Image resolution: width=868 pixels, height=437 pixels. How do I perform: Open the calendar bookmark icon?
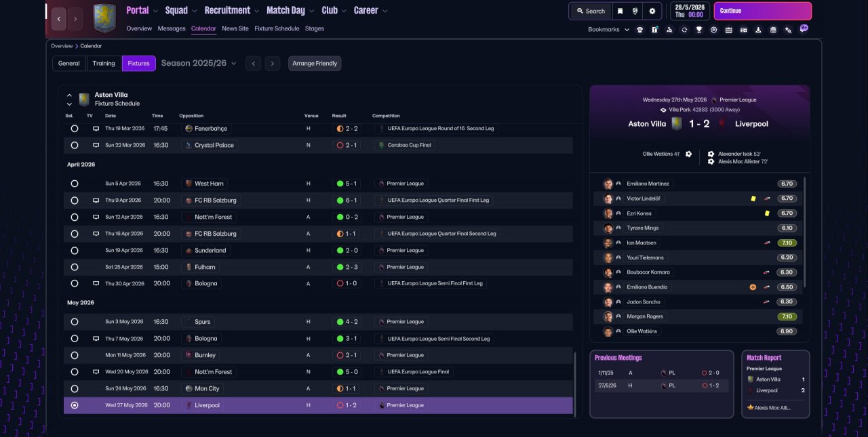(x=728, y=30)
